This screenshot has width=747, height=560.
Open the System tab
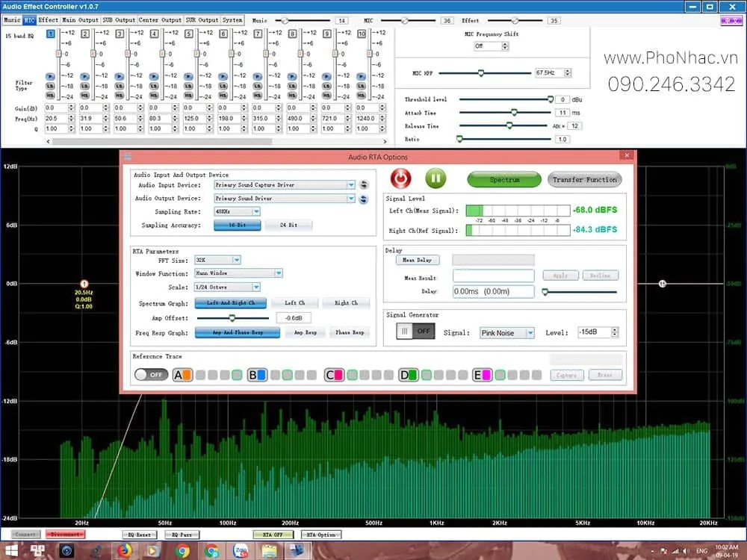click(x=232, y=20)
